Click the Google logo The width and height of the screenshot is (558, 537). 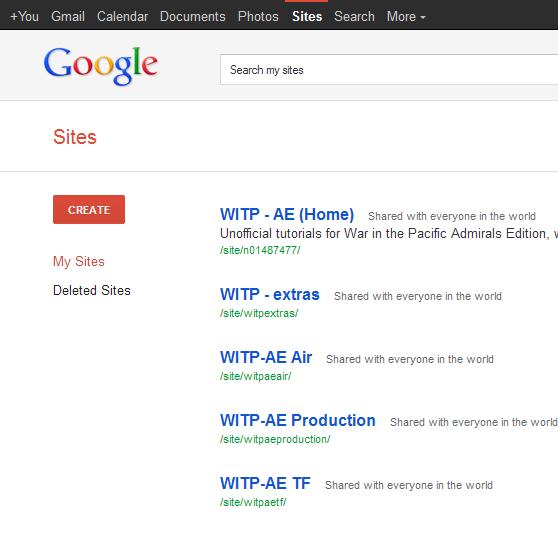point(101,66)
